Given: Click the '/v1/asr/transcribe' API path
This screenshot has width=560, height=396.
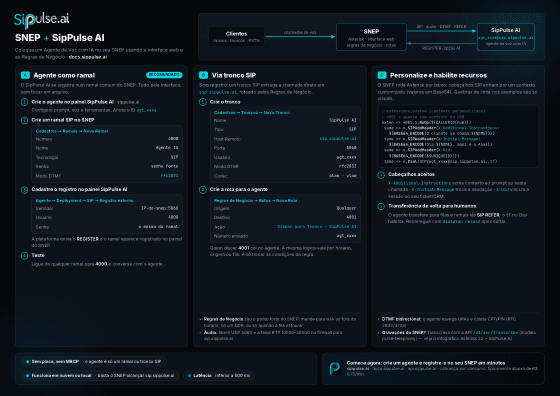Looking at the screenshot, I should click(495, 332).
